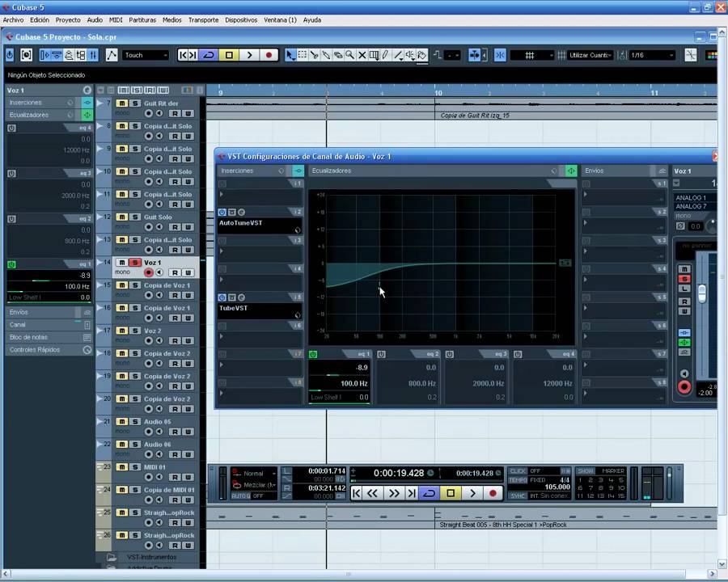Toggle Auto-scroll icon in toolbar
Image resolution: width=728 pixels, height=582 pixels.
tap(474, 55)
